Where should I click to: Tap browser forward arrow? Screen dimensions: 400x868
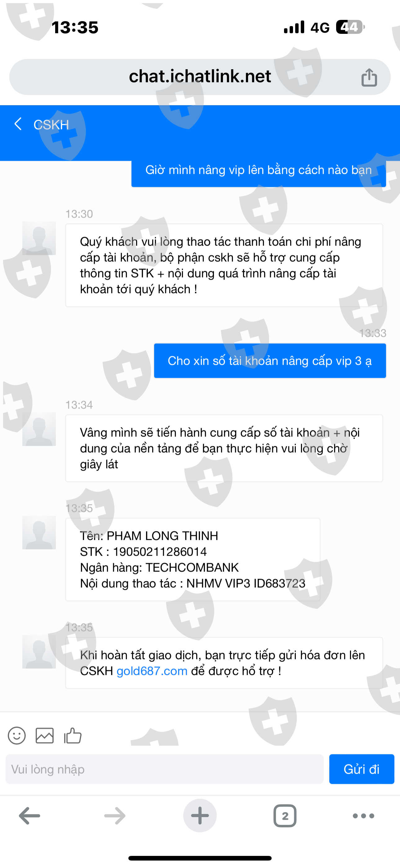tap(115, 816)
